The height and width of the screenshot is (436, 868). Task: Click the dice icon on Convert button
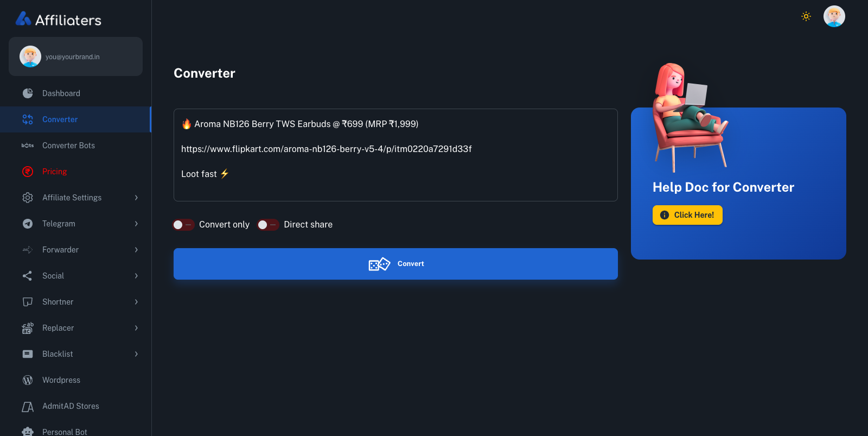tap(379, 264)
